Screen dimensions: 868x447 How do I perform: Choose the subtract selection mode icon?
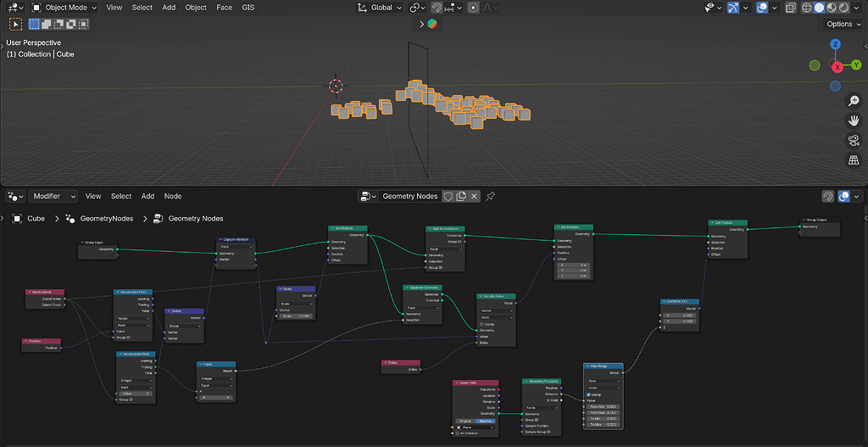pyautogui.click(x=58, y=25)
